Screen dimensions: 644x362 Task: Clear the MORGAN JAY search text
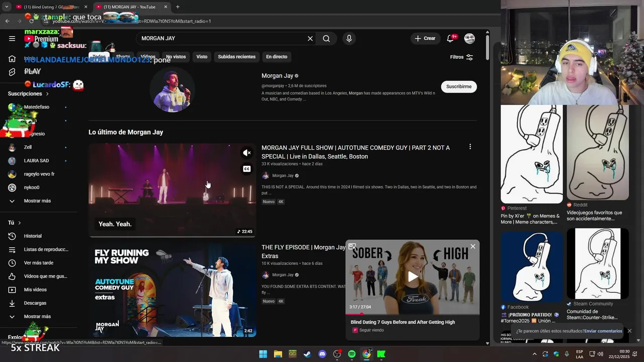tap(310, 38)
